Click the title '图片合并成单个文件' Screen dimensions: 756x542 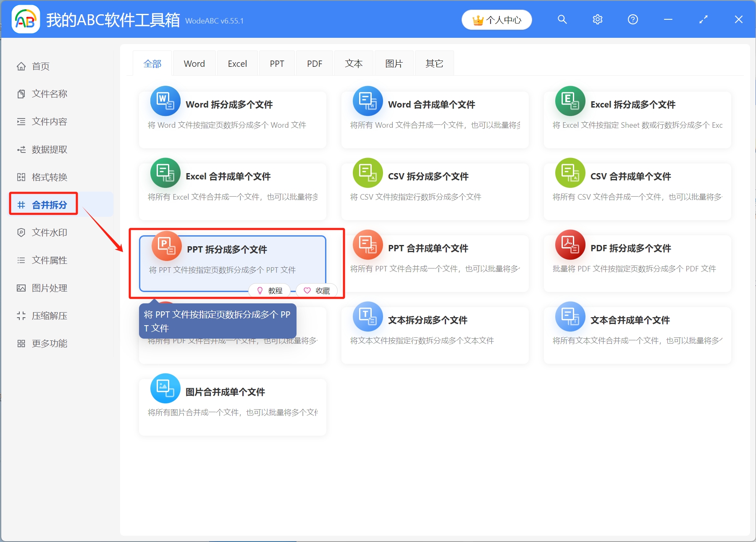[x=225, y=392]
